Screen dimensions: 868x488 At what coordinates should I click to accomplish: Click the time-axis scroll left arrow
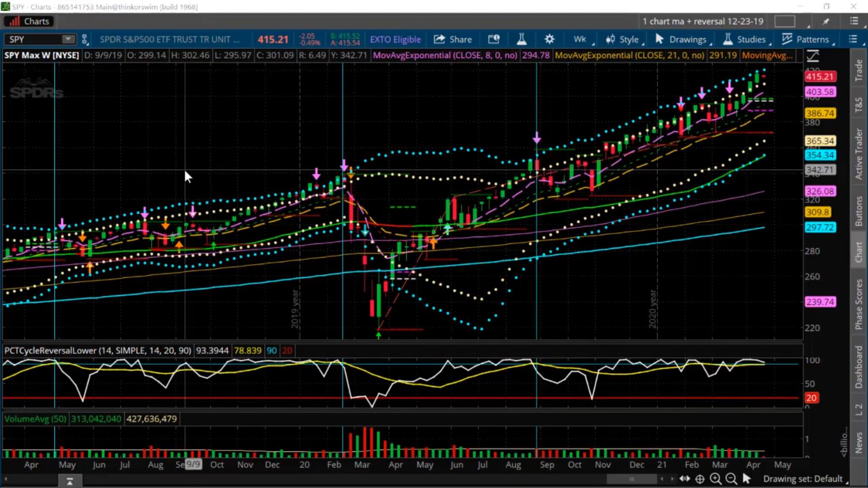tap(662, 479)
